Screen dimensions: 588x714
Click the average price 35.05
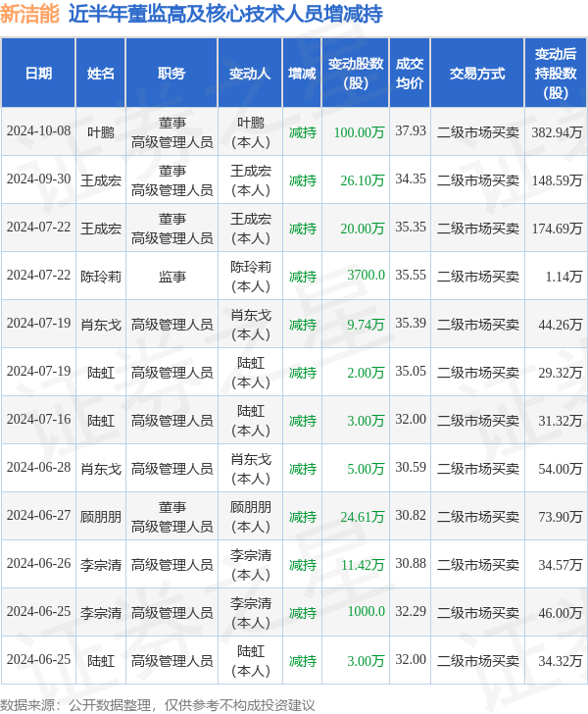coord(411,372)
